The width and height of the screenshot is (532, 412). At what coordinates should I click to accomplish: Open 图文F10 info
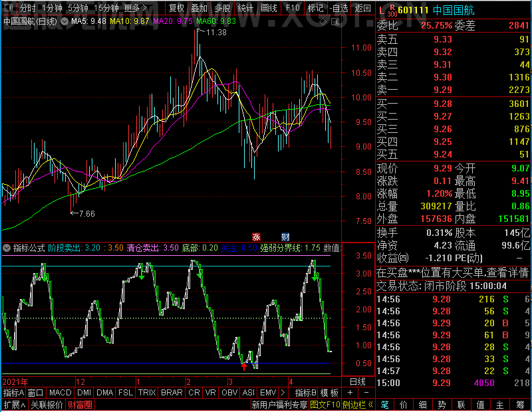coord(325,405)
